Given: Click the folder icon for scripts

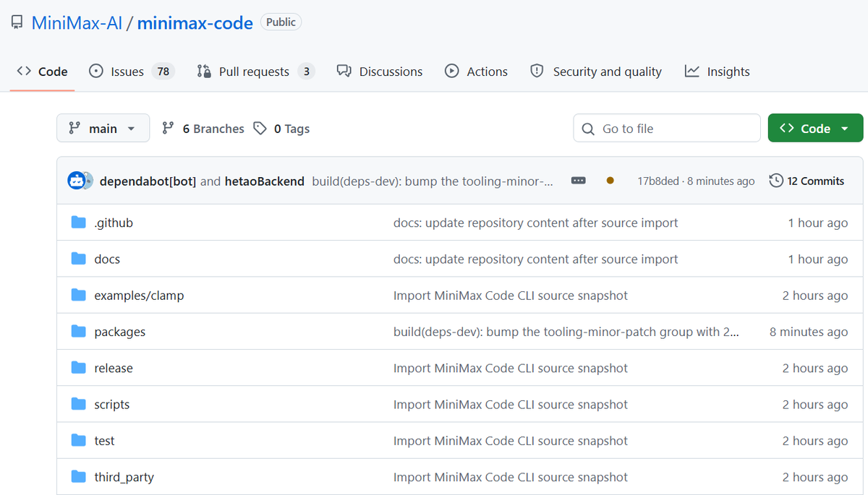Looking at the screenshot, I should 79,404.
